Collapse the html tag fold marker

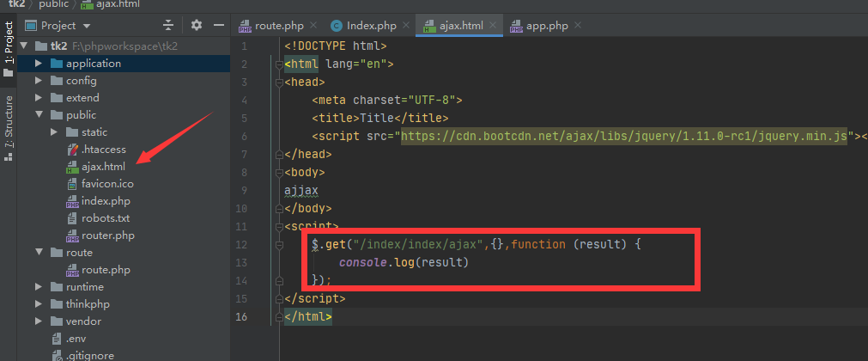click(279, 64)
